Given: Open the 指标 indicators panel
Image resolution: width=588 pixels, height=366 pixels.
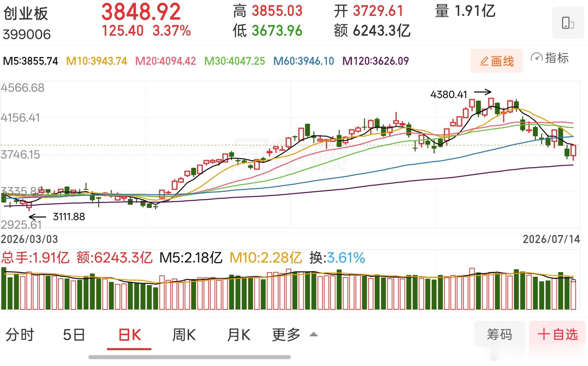Looking at the screenshot, I should tap(550, 58).
